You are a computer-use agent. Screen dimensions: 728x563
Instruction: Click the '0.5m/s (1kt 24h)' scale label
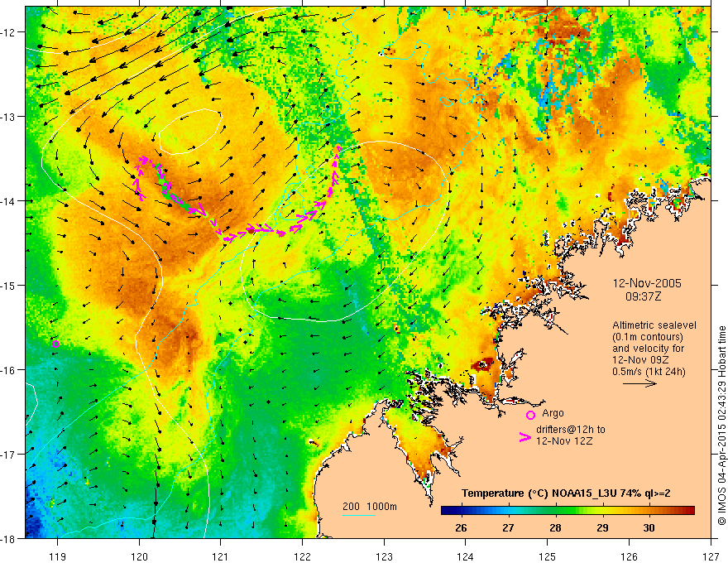click(649, 372)
